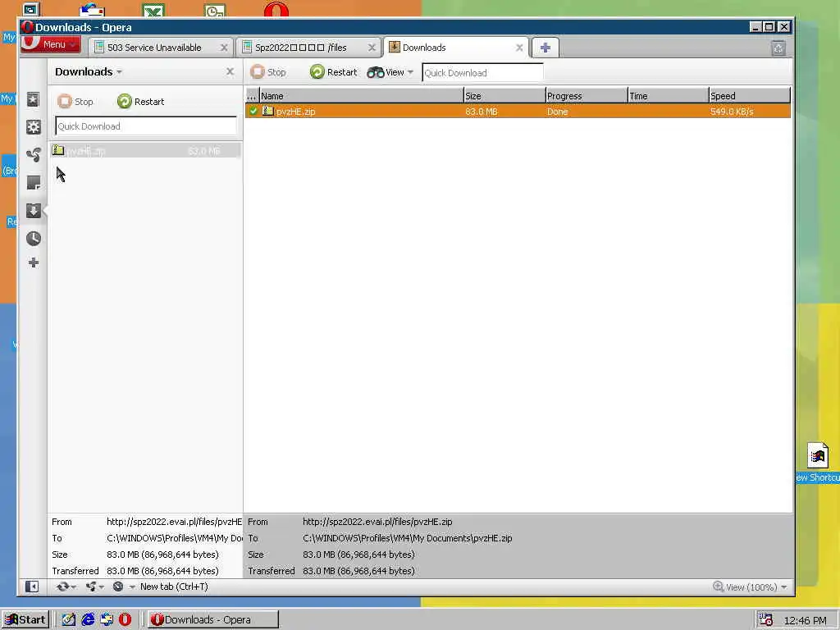The image size is (840, 630).
Task: Toggle the panel sidebar status bar button
Action: point(32,587)
